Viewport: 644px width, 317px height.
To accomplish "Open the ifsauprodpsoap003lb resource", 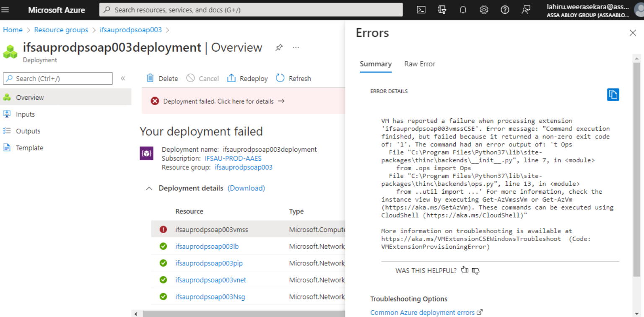I will coord(207,247).
